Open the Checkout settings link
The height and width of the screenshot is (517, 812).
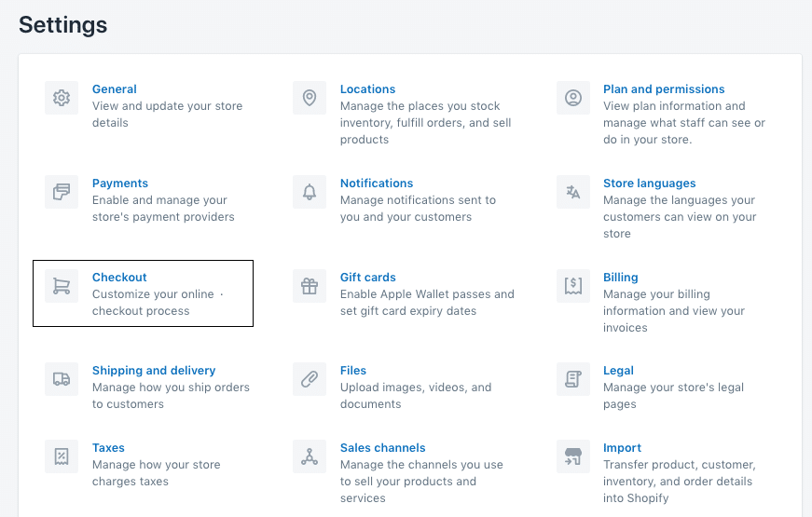119,278
